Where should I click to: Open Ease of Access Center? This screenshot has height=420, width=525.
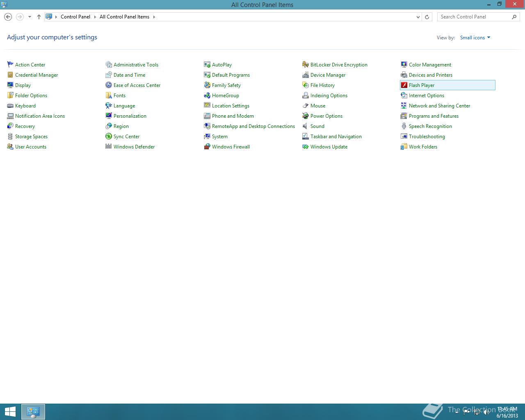pos(137,85)
